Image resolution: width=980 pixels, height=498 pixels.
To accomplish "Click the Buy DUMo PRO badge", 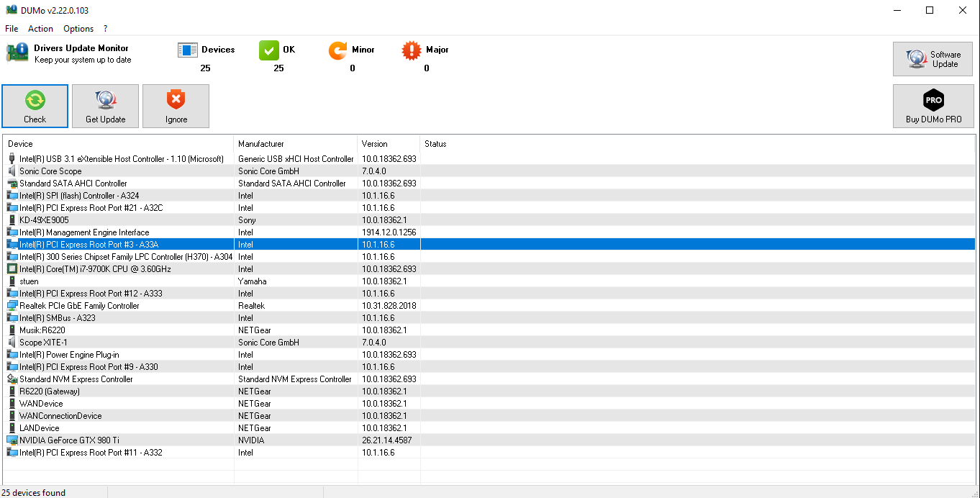I will tap(933, 101).
